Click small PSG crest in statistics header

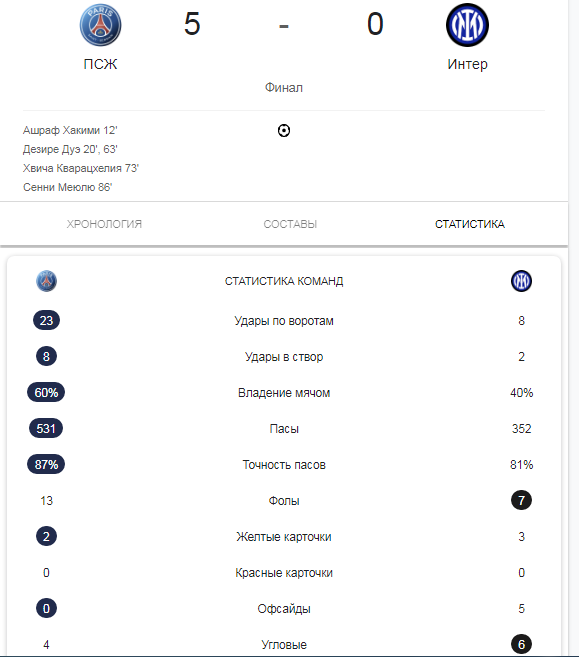click(47, 281)
